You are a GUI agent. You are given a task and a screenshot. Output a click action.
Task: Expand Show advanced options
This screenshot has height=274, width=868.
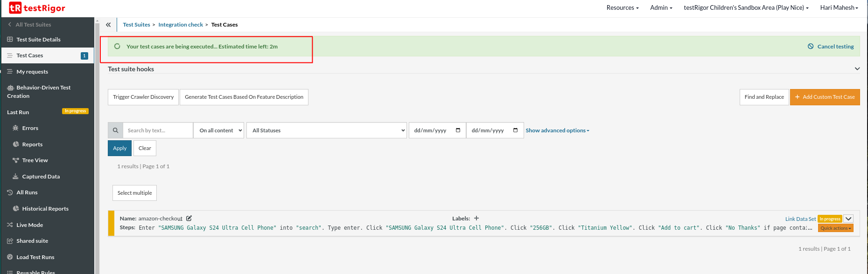tap(557, 130)
